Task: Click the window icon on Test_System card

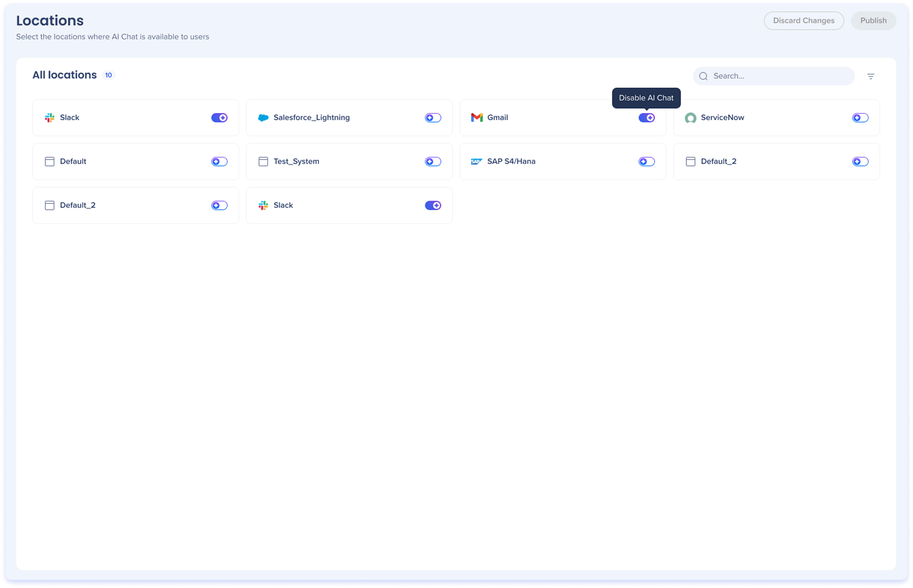Action: (x=263, y=162)
